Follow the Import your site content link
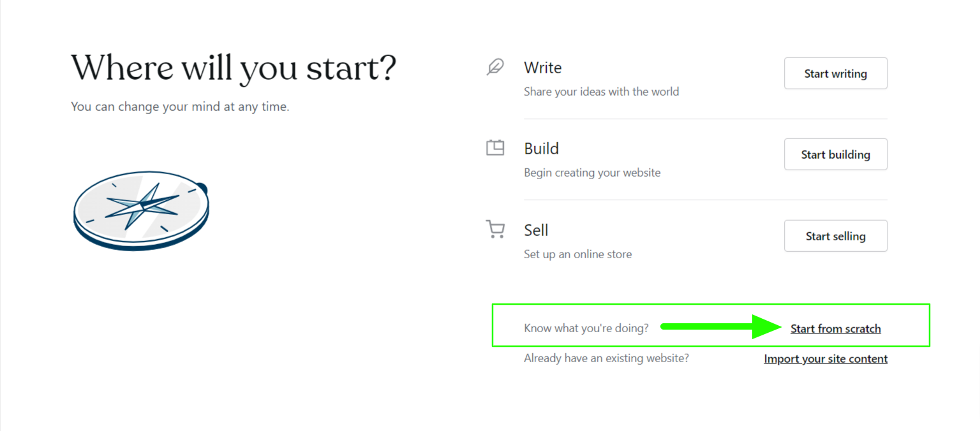Screen dimensions: 980x431 826,359
